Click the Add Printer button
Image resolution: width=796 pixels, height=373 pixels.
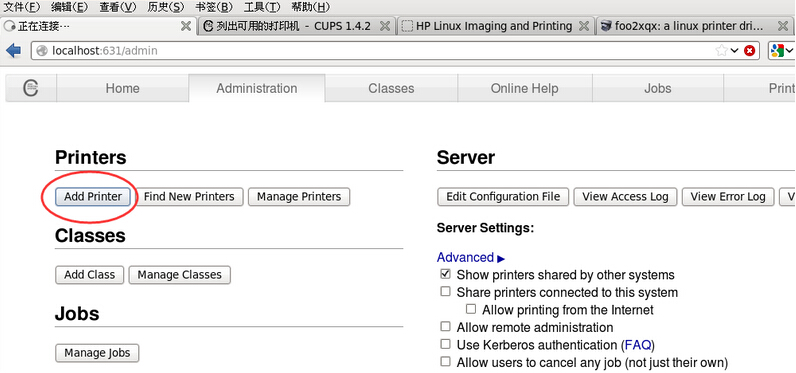pos(93,196)
